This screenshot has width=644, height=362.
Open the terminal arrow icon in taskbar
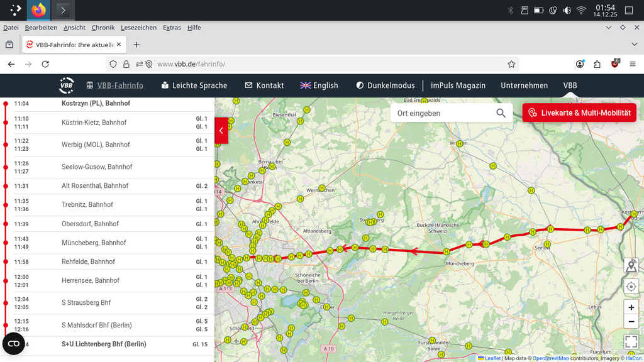point(63,10)
